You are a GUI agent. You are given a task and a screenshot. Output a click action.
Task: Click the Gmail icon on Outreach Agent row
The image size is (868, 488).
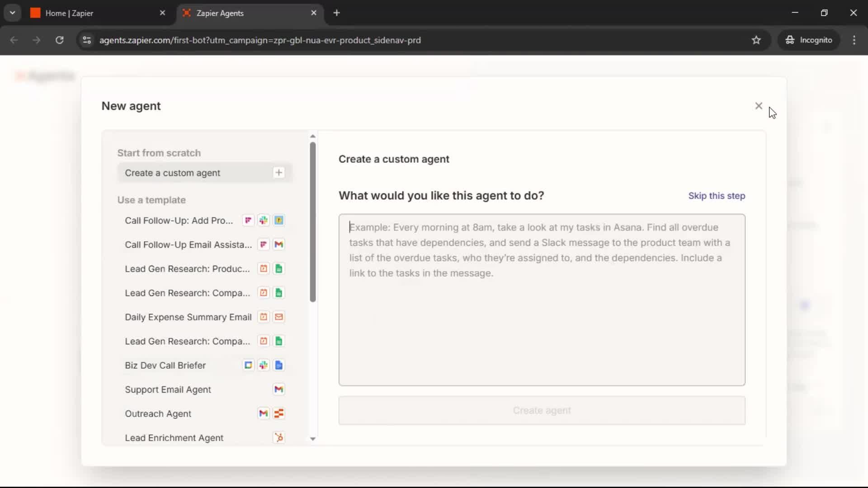click(x=264, y=413)
